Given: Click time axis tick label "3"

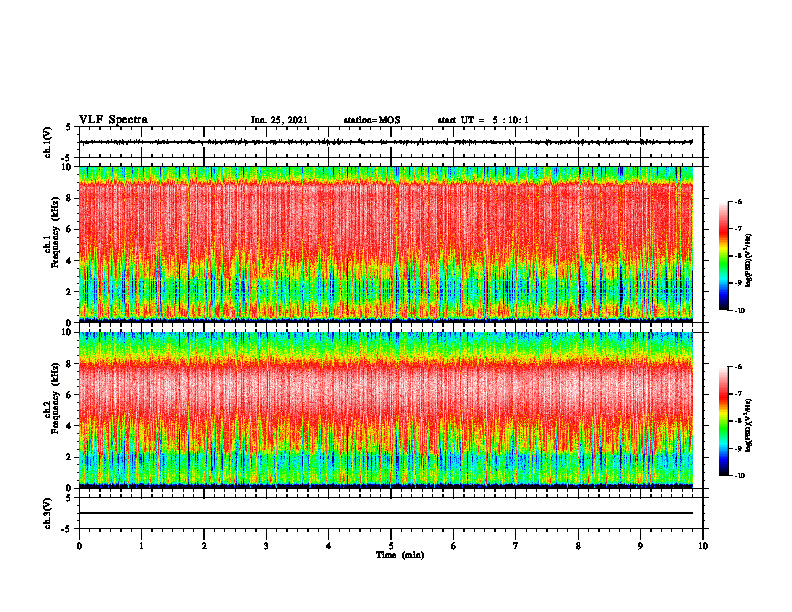Looking at the screenshot, I should (x=266, y=546).
